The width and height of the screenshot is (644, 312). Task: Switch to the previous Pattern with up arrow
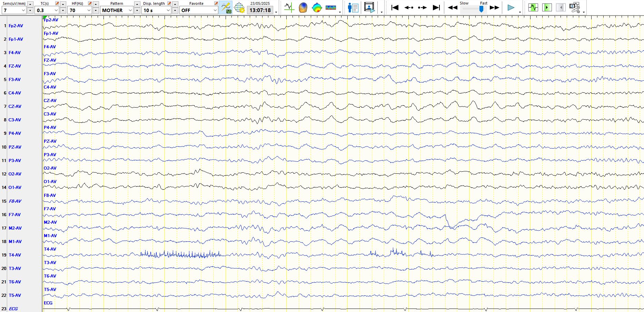click(137, 4)
